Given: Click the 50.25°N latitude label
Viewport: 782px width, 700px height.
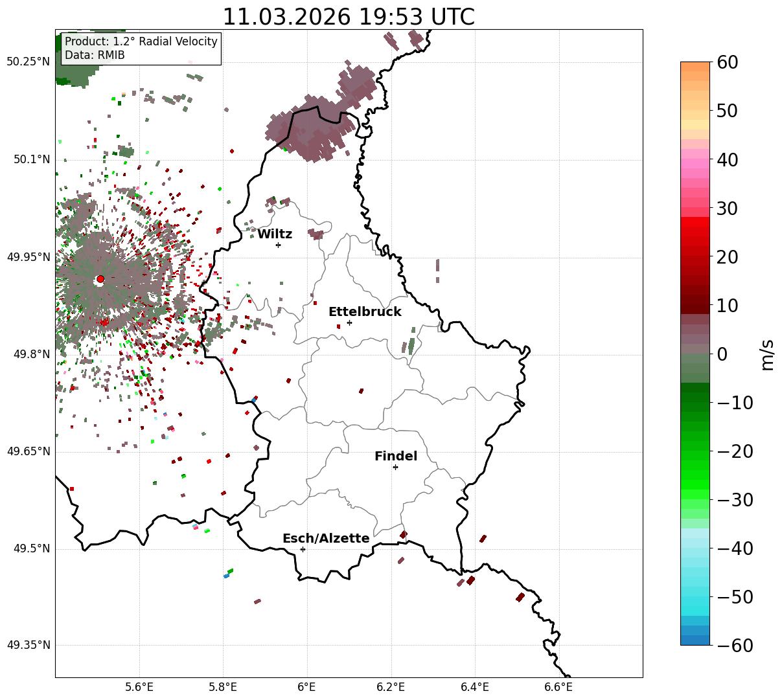Looking at the screenshot, I should [29, 62].
